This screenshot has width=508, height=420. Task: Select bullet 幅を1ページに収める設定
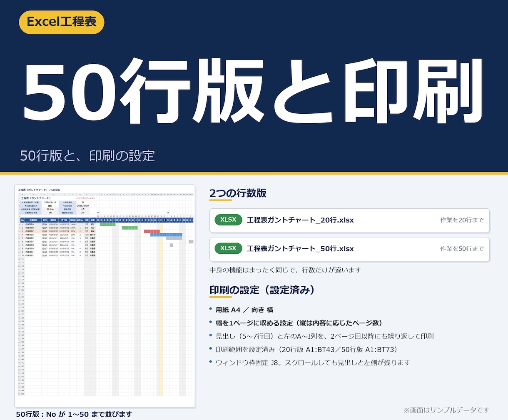[x=299, y=323]
